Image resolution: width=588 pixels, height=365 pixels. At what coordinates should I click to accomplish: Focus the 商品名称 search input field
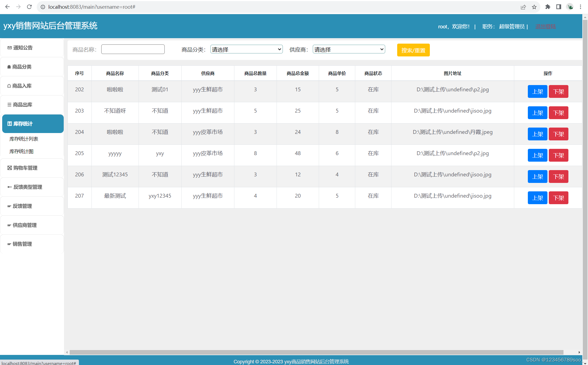[x=133, y=49]
